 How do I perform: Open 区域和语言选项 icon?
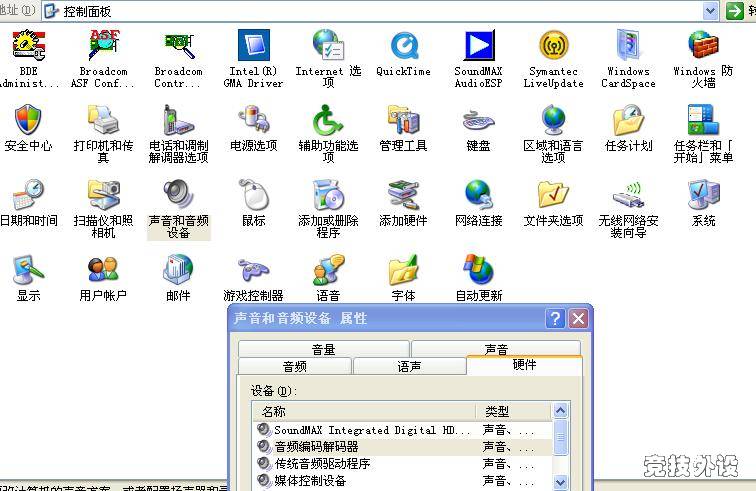pos(553,120)
